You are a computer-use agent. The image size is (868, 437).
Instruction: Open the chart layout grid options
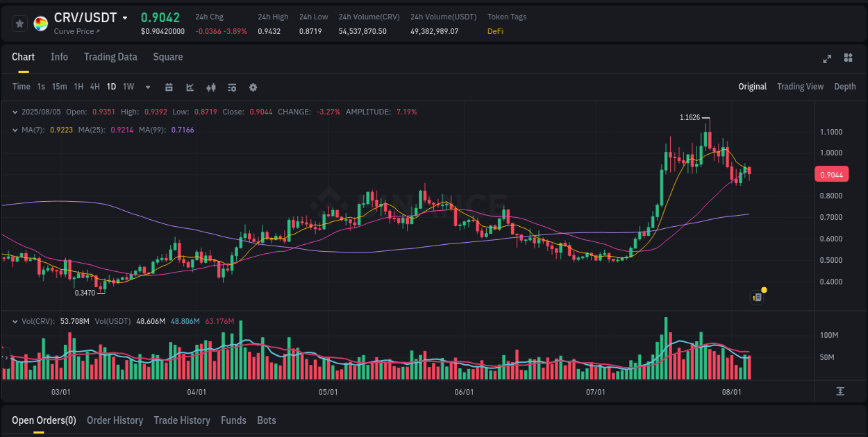(x=846, y=59)
